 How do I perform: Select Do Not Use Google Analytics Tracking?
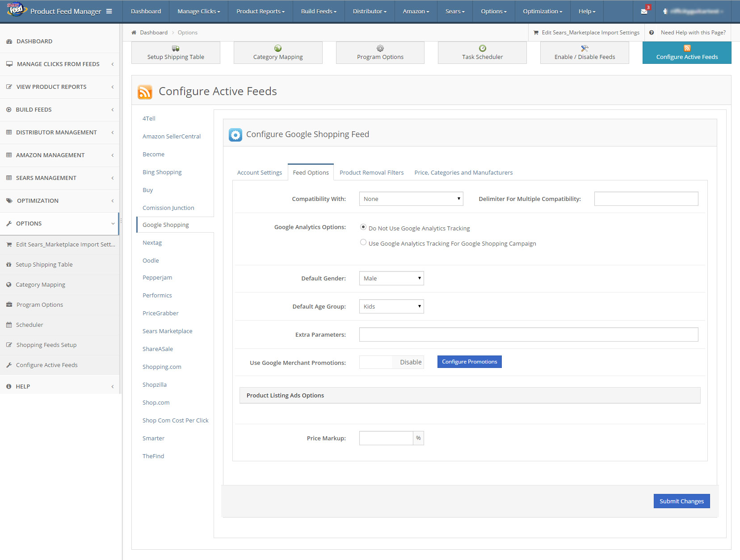pyautogui.click(x=363, y=227)
